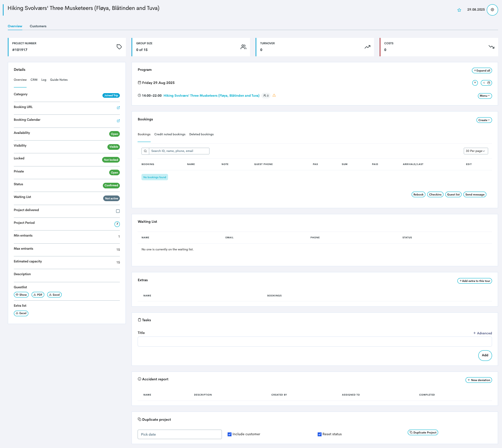Open the Log details tab
The image size is (502, 448).
click(x=44, y=80)
